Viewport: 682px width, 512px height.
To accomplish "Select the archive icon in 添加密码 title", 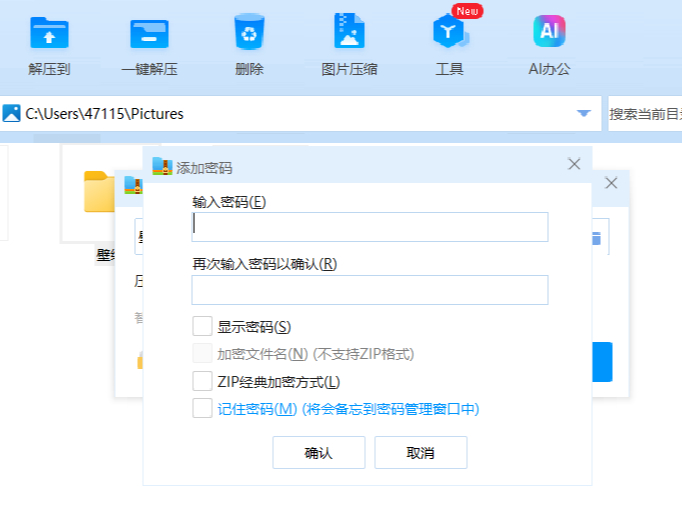I will point(162,167).
